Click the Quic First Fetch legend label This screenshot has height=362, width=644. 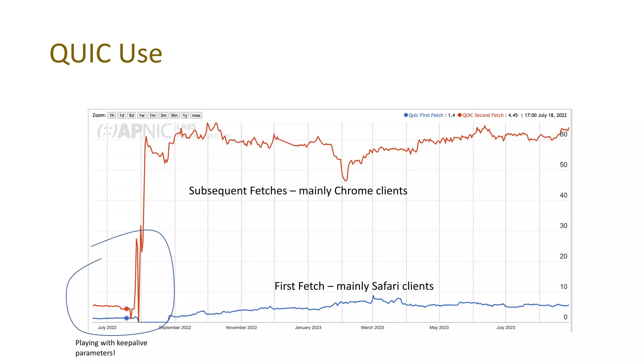click(426, 115)
